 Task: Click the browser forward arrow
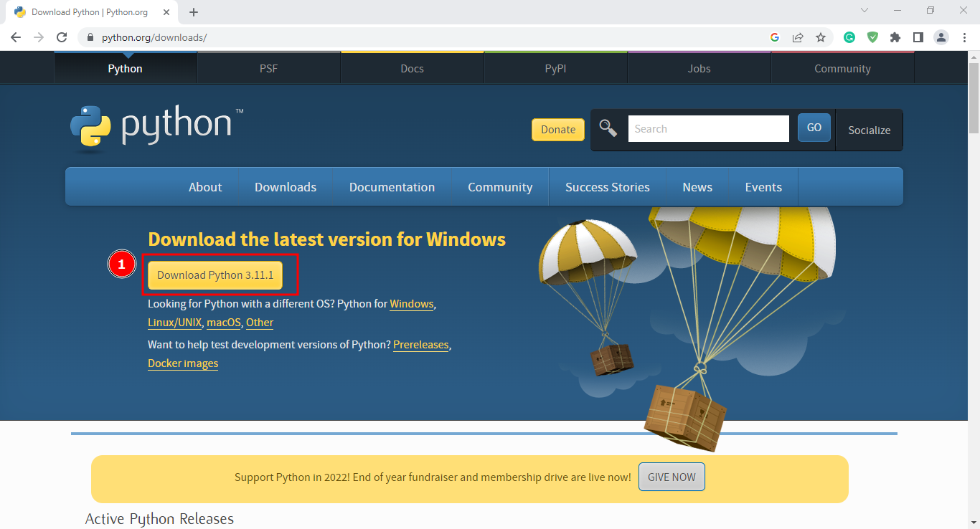pos(39,37)
